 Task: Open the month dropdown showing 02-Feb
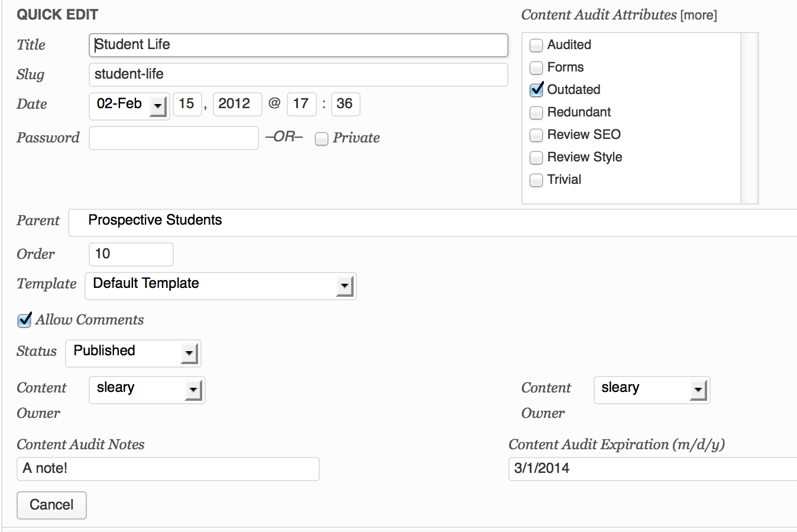click(x=129, y=106)
